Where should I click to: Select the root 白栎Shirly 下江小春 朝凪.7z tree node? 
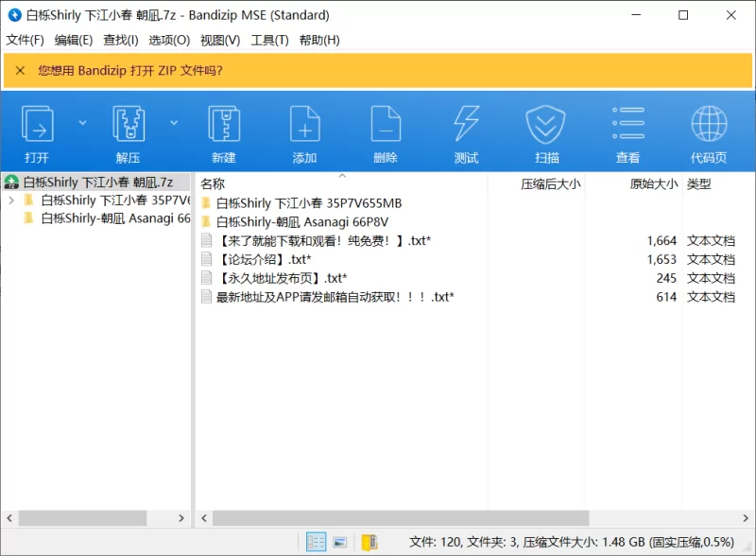[x=96, y=182]
